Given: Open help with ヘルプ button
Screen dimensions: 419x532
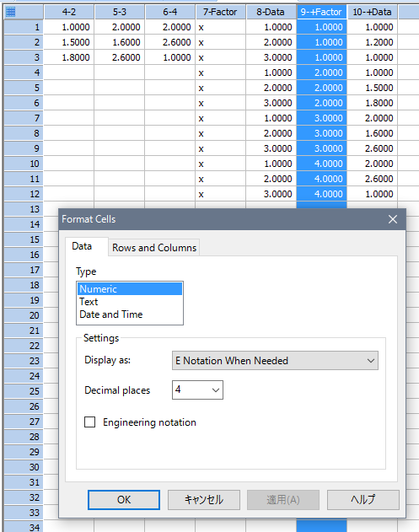Looking at the screenshot, I should [x=363, y=499].
